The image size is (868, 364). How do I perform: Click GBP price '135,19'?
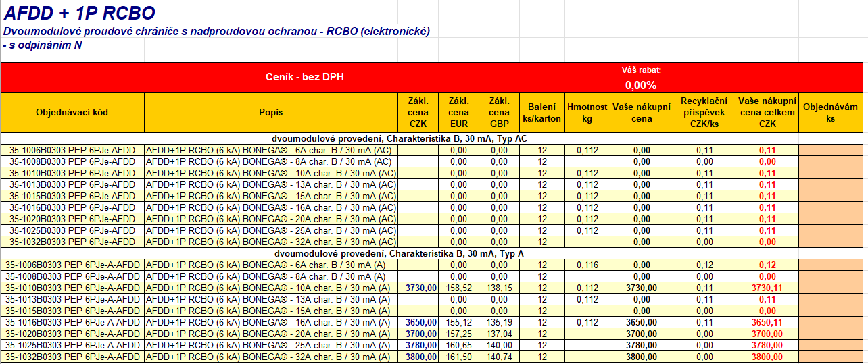[499, 322]
